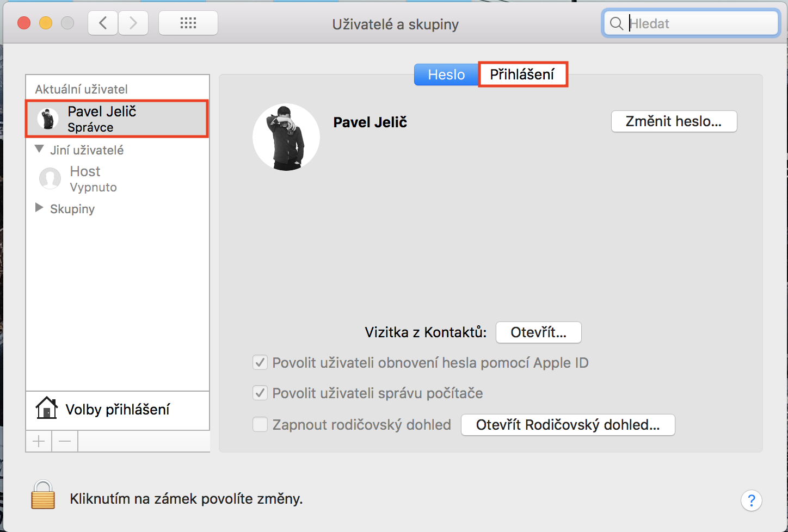Click the remove user minus button
Viewport: 788px width, 532px height.
65,441
